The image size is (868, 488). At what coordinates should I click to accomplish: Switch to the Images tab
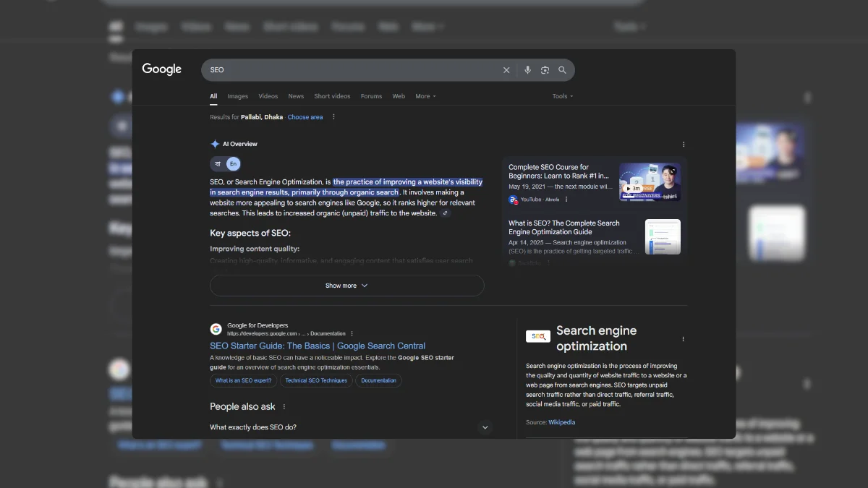pos(237,96)
